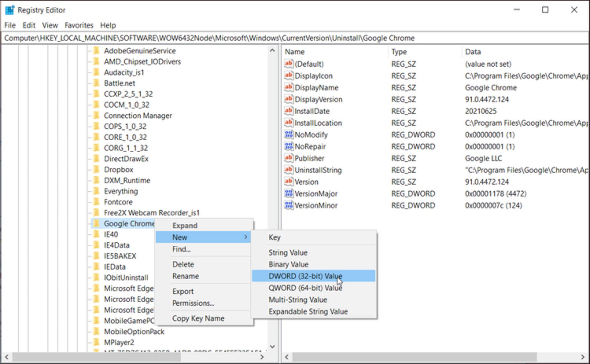Select the DisplayIcon string value icon
Screen dimensions: 590x364
click(289, 76)
